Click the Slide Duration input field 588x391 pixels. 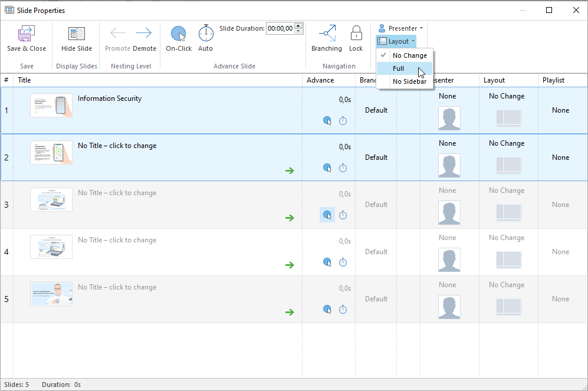click(280, 28)
